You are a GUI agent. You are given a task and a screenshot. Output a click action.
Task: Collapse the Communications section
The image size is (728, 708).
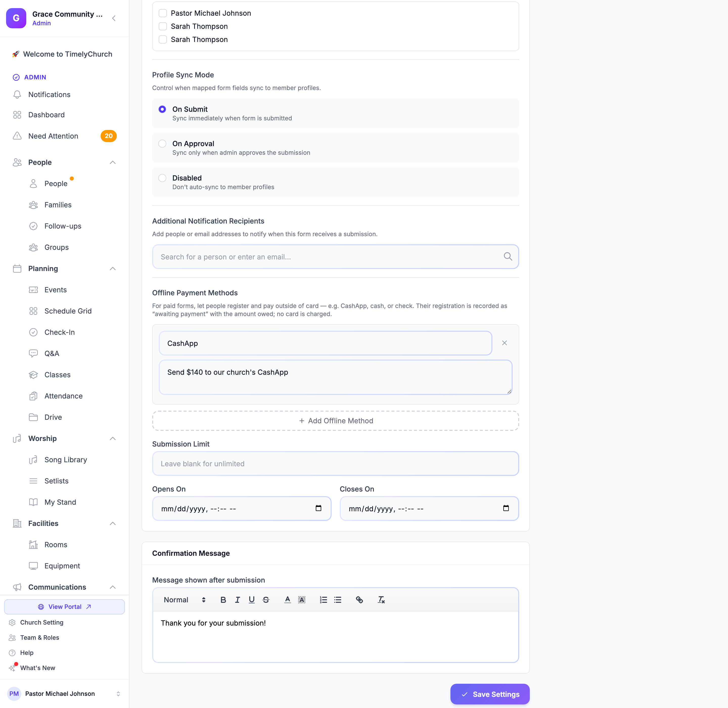pyautogui.click(x=113, y=587)
